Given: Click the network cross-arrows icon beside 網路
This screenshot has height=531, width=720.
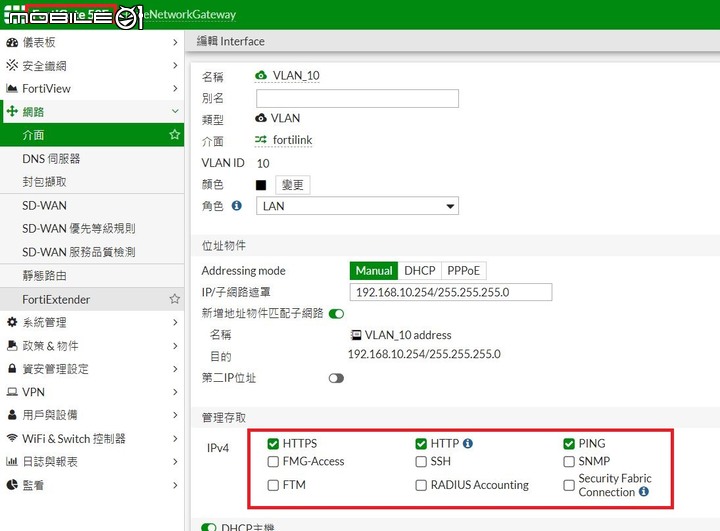Looking at the screenshot, I should pyautogui.click(x=12, y=111).
